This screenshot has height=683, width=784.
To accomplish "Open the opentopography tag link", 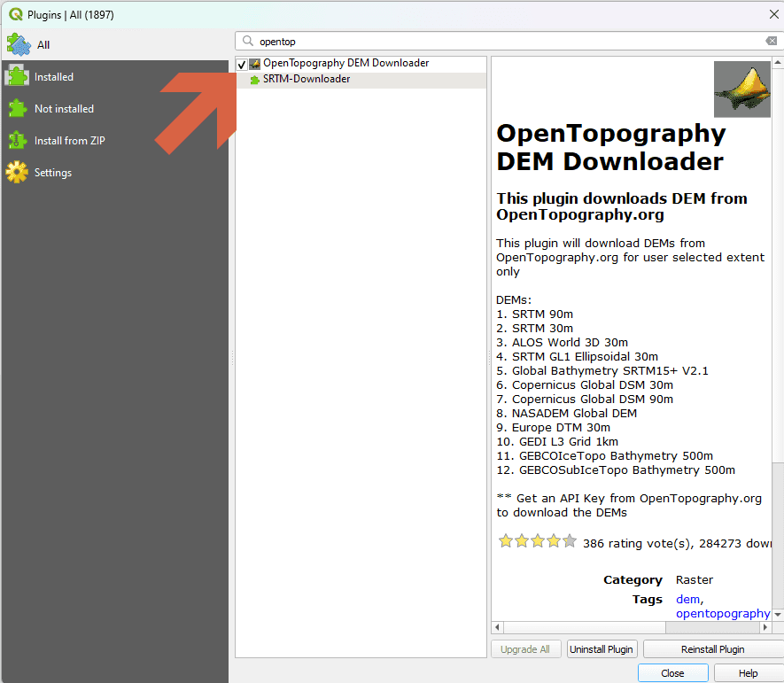I will click(723, 614).
